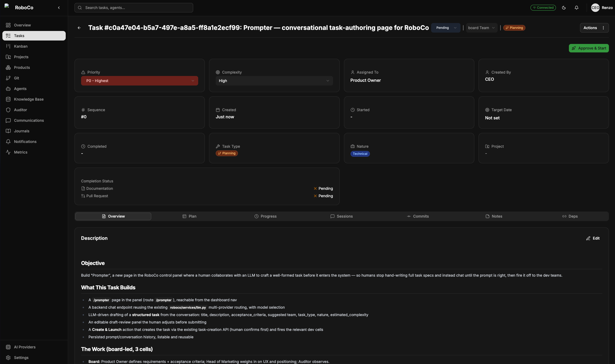Go back with the arrow icon
This screenshot has width=615, height=364.
click(79, 28)
